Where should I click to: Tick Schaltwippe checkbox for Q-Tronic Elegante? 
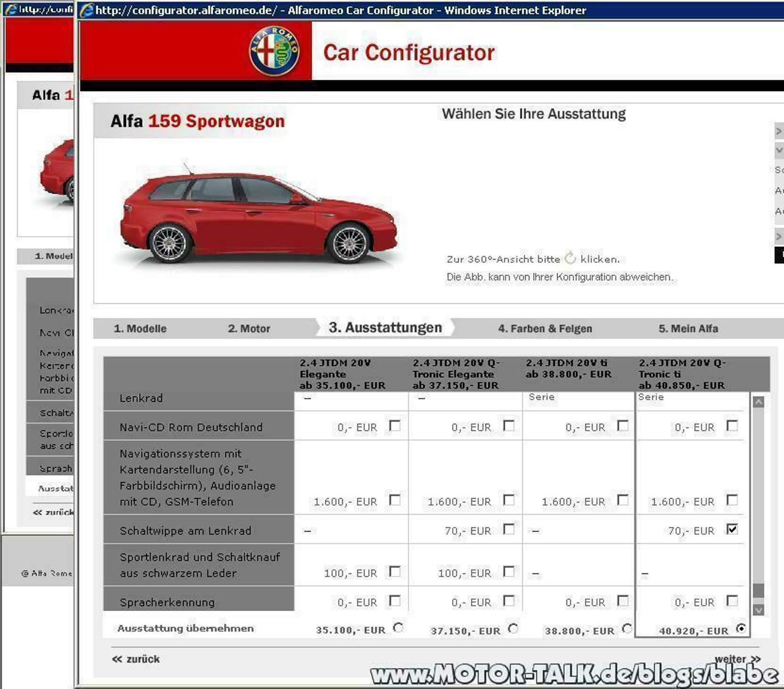509,529
